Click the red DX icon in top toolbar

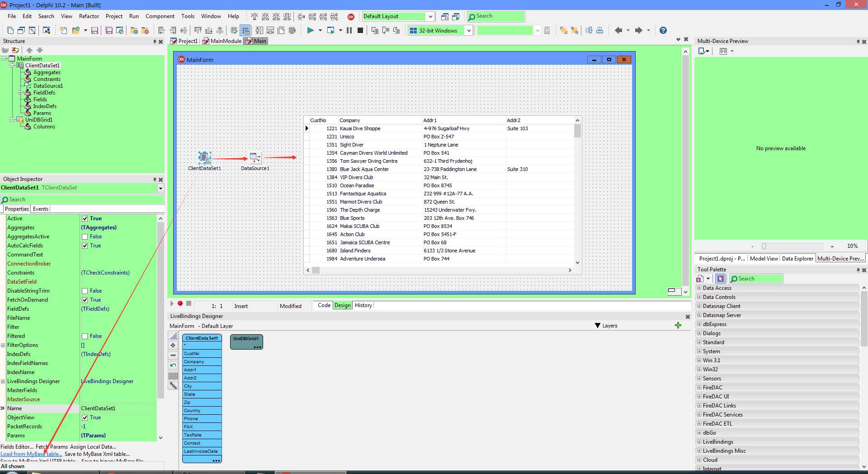pos(351,17)
